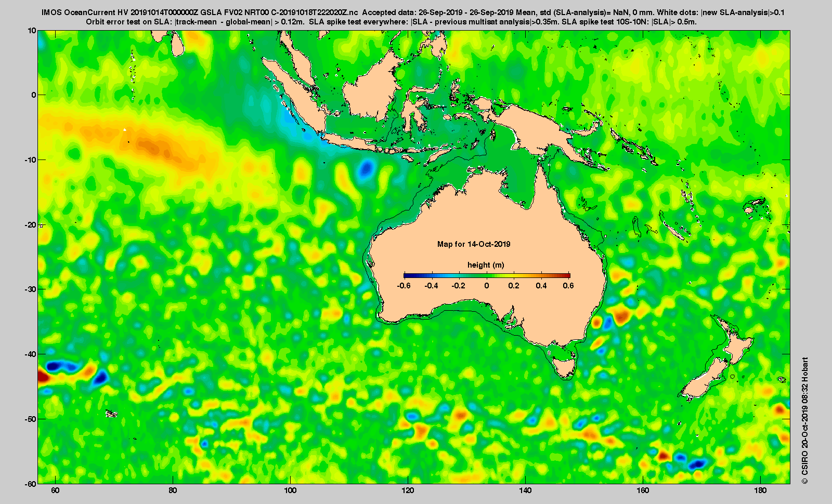Click the "height (m)" colorbar title

[x=486, y=265]
